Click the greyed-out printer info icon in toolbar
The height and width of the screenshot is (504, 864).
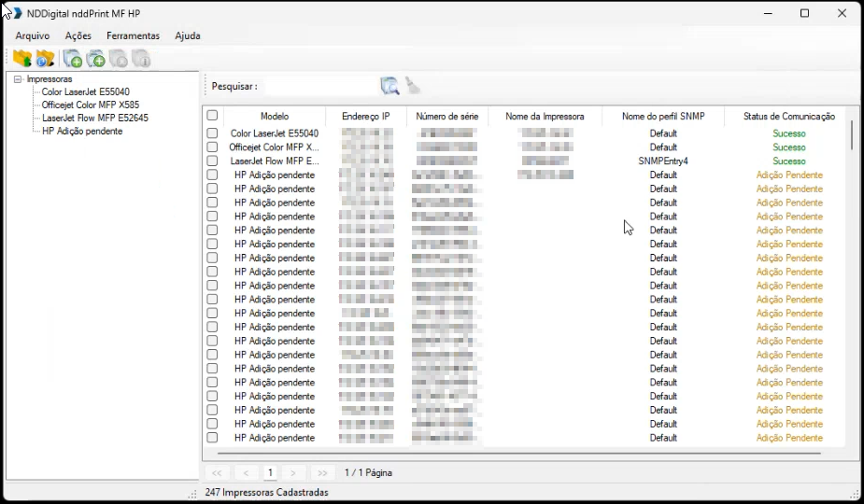(x=141, y=60)
